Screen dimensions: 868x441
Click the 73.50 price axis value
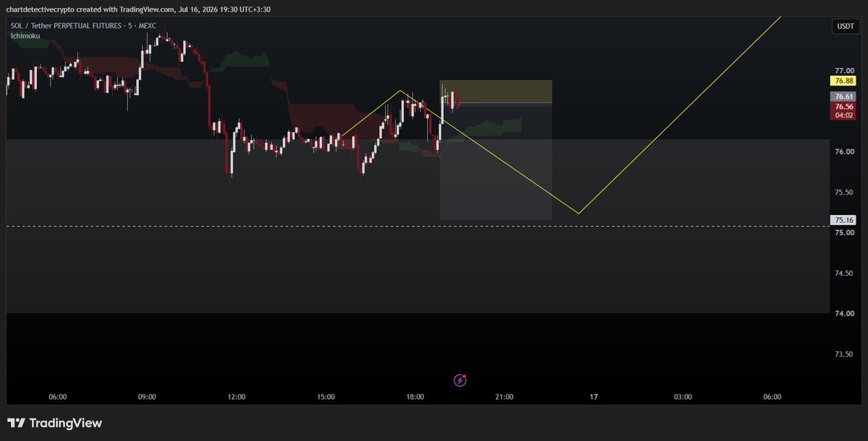844,354
